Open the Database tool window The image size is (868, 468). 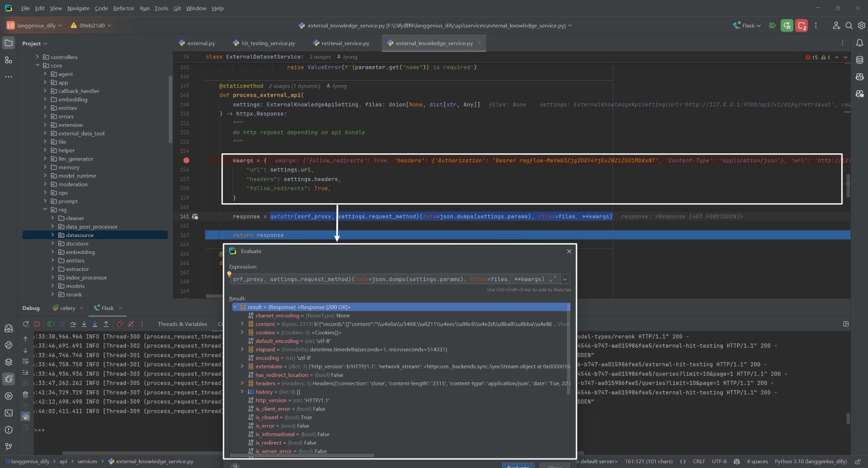click(x=859, y=60)
